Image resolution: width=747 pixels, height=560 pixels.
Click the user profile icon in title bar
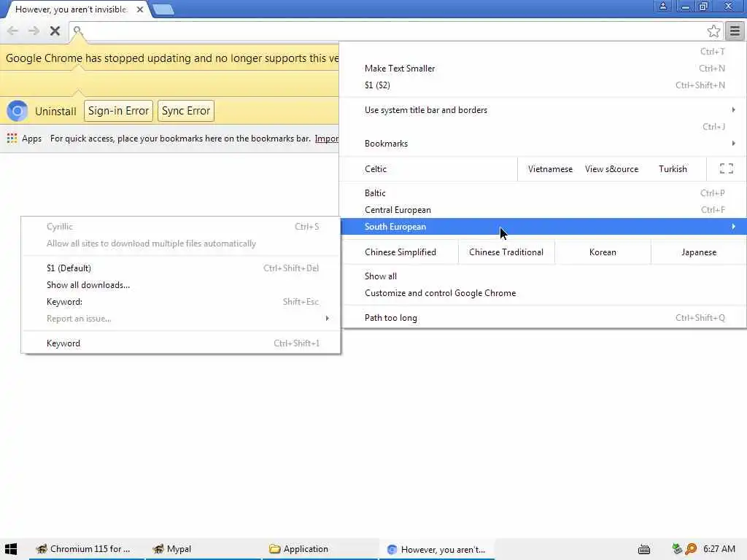pos(662,6)
